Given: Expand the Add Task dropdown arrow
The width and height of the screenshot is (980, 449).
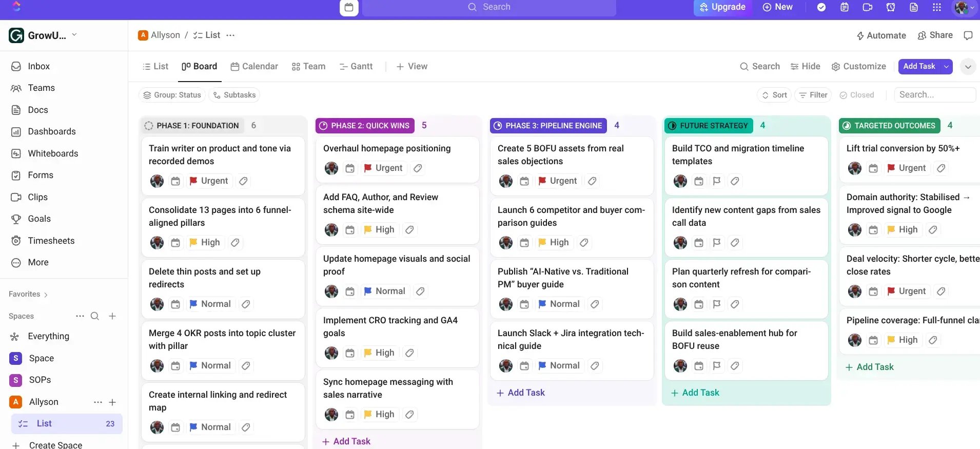Looking at the screenshot, I should pyautogui.click(x=947, y=67).
